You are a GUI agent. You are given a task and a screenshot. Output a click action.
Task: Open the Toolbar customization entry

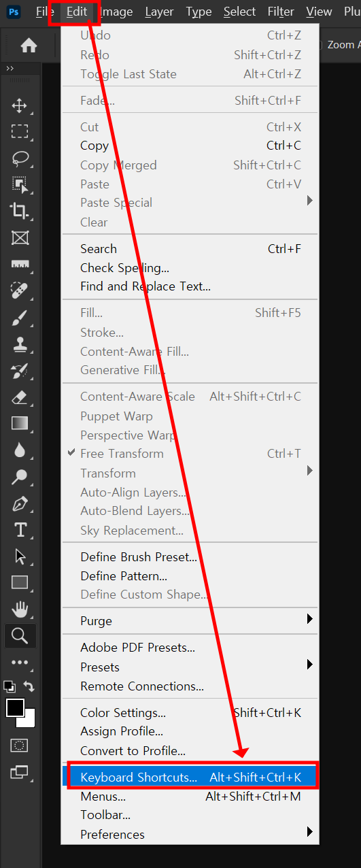coord(190,815)
